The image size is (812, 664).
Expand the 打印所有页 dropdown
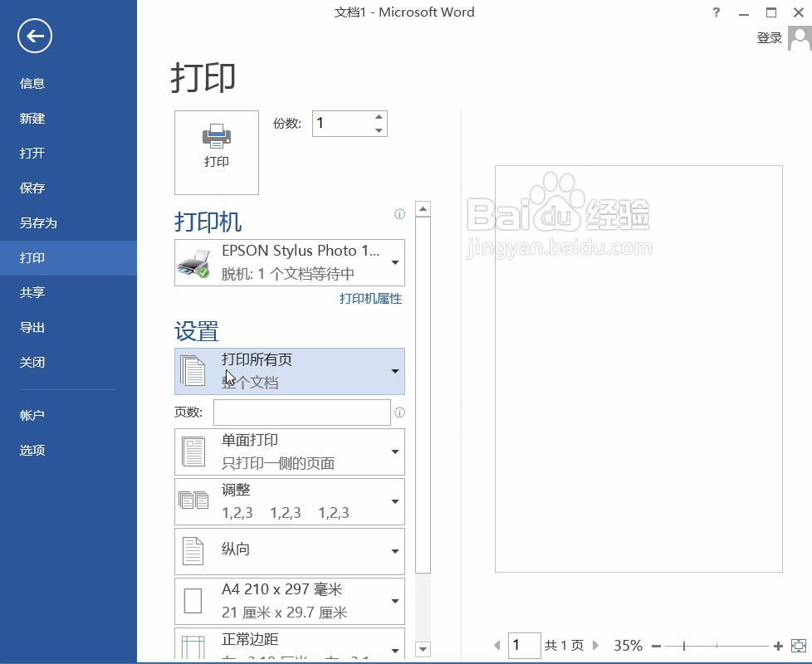click(x=290, y=371)
